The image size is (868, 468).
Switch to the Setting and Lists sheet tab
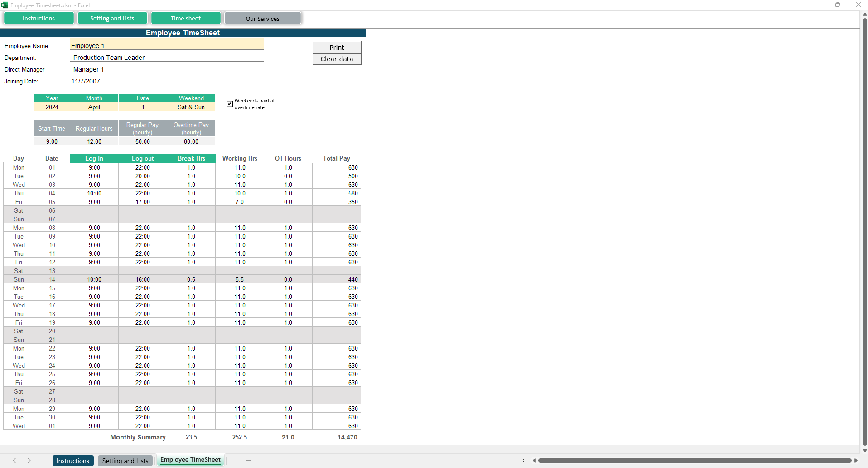[x=125, y=461]
